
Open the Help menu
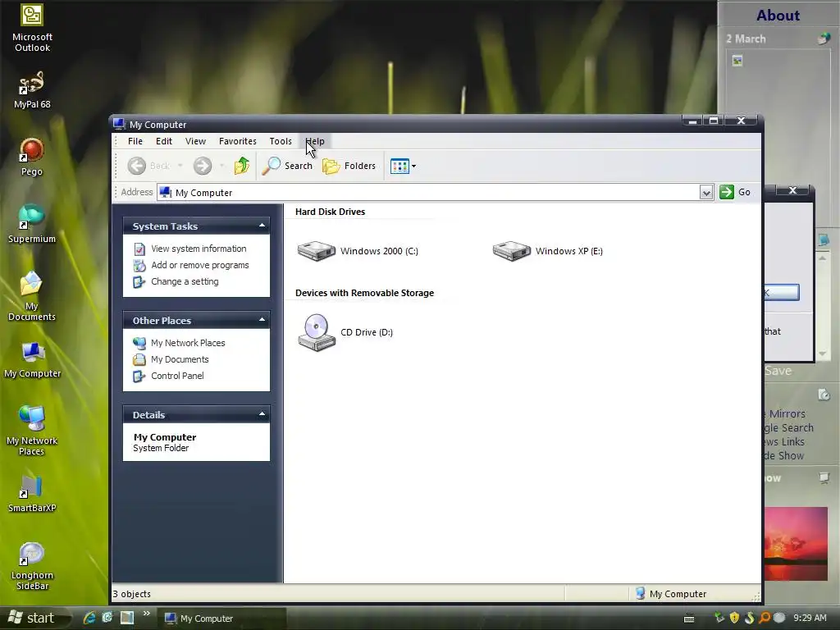(x=315, y=141)
